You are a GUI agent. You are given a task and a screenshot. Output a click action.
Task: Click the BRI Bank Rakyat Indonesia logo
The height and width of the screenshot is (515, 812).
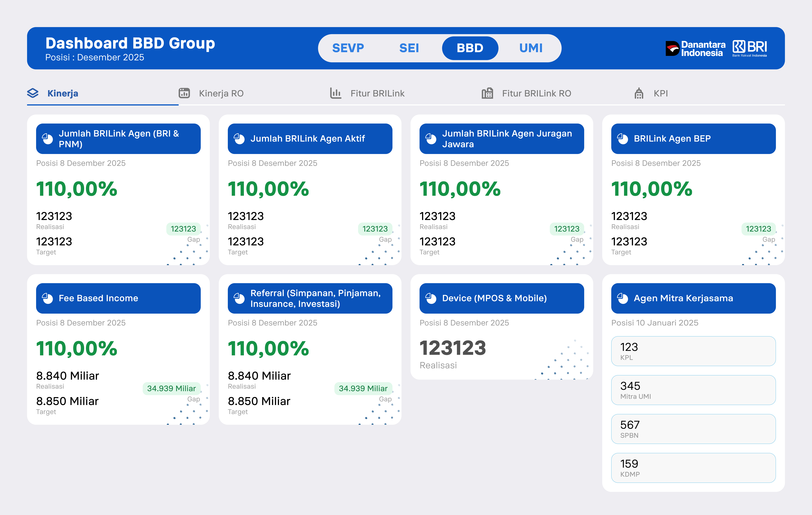750,49
